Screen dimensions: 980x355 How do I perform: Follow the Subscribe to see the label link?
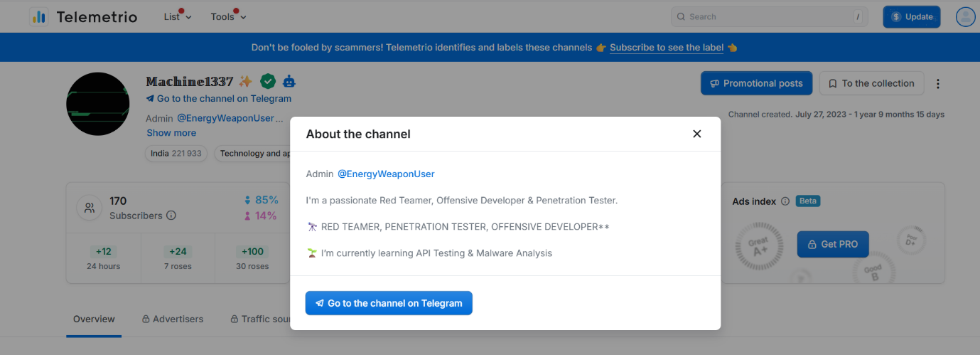pyautogui.click(x=667, y=48)
